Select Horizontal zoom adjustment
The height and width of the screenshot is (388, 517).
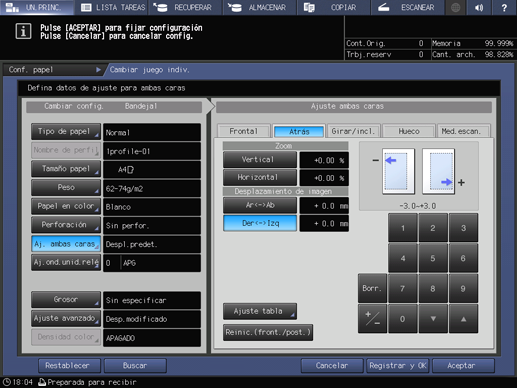click(260, 177)
